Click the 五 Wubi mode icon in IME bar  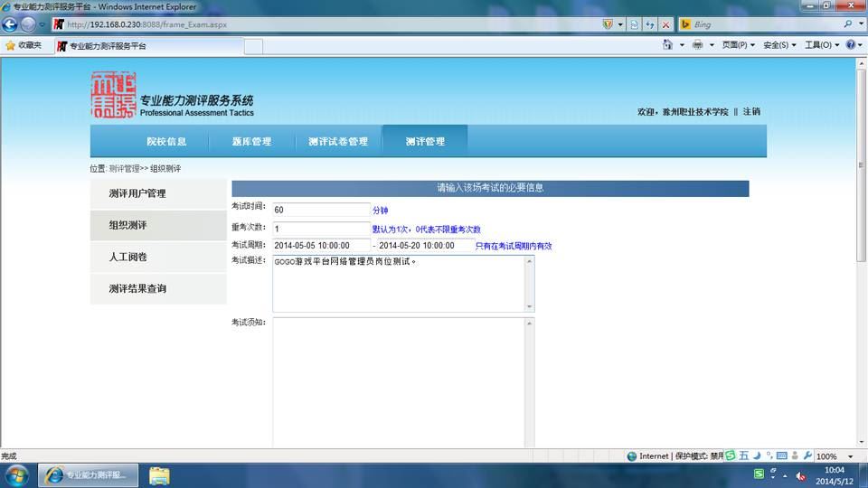click(743, 455)
